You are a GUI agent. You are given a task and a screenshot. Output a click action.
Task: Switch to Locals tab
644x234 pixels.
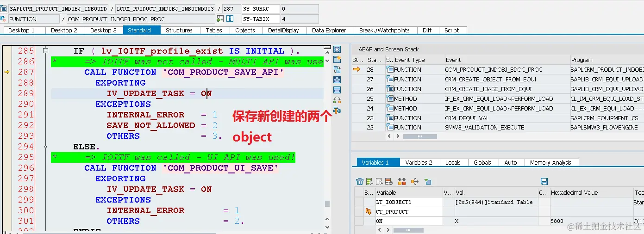click(x=453, y=162)
